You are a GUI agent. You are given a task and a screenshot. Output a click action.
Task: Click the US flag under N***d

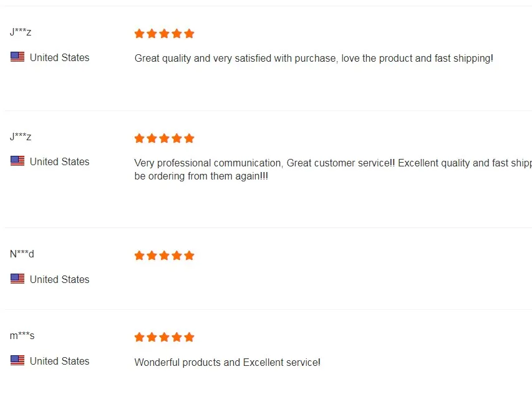coord(17,279)
